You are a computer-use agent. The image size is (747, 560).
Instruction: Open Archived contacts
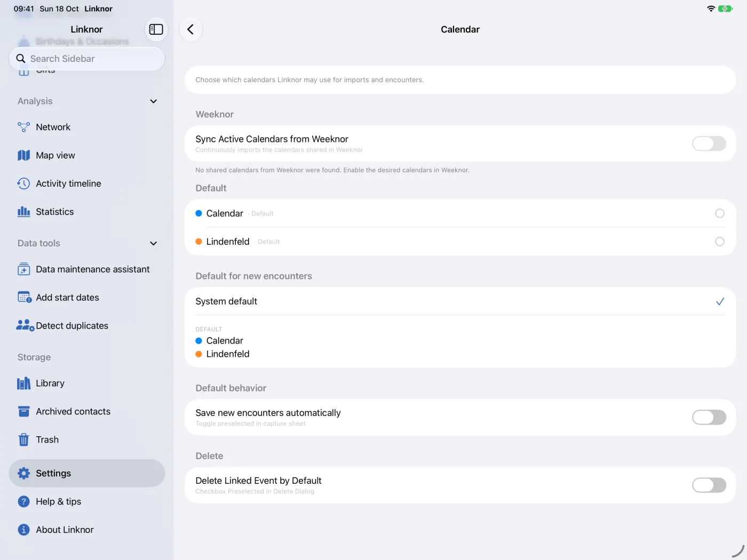pyautogui.click(x=87, y=412)
